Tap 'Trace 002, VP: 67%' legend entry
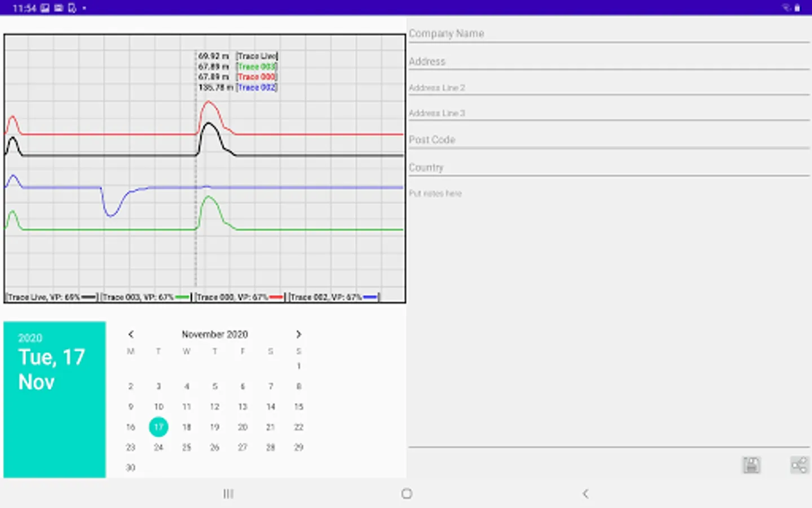This screenshot has height=508, width=812. [334, 297]
